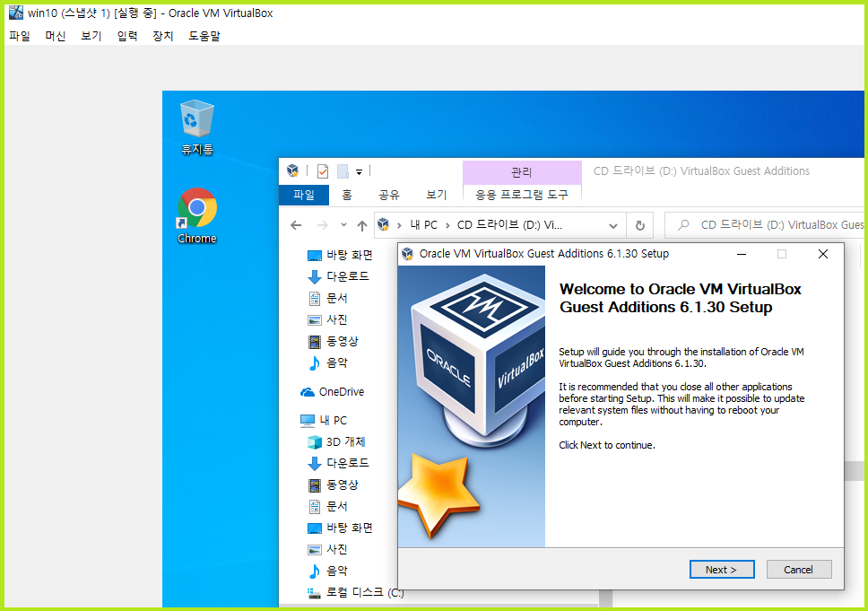868x611 pixels.
Task: Select OneDrive in navigation pane
Action: [x=332, y=392]
